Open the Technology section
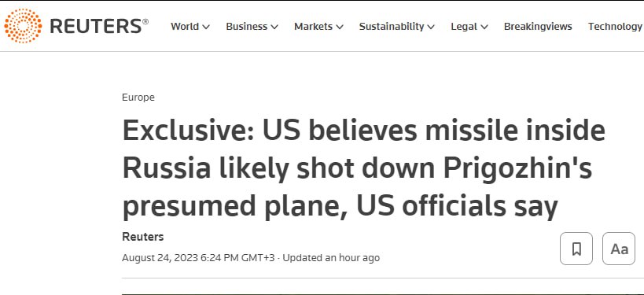 pyautogui.click(x=616, y=26)
